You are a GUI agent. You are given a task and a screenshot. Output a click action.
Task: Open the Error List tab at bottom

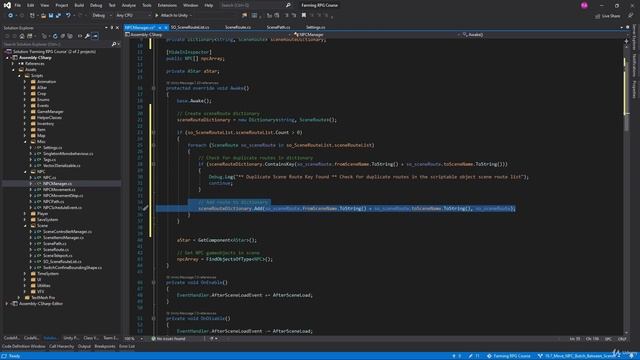click(x=127, y=347)
